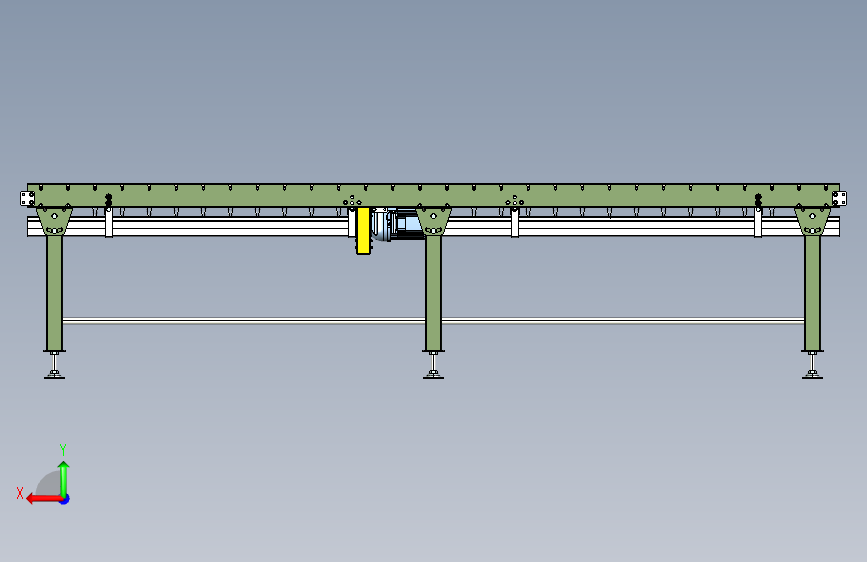The image size is (867, 562).
Task: Click the green Y axis arrow of the triad
Action: (x=64, y=478)
